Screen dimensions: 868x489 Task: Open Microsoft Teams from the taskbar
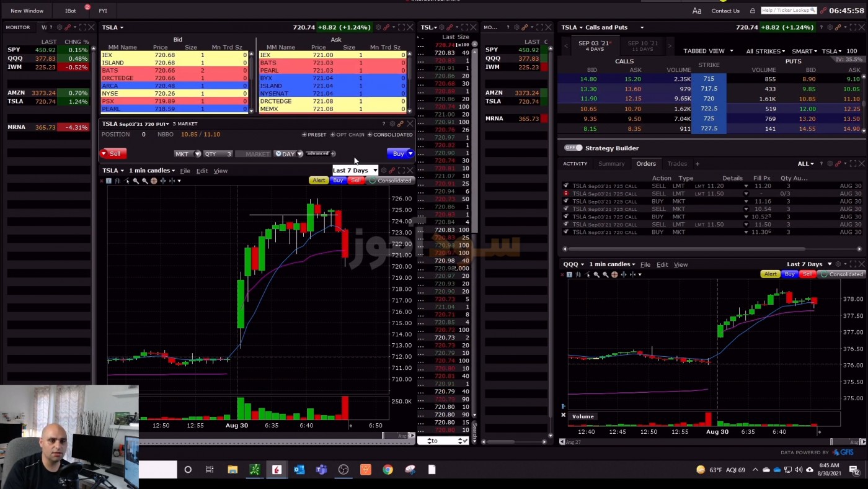[321, 470]
